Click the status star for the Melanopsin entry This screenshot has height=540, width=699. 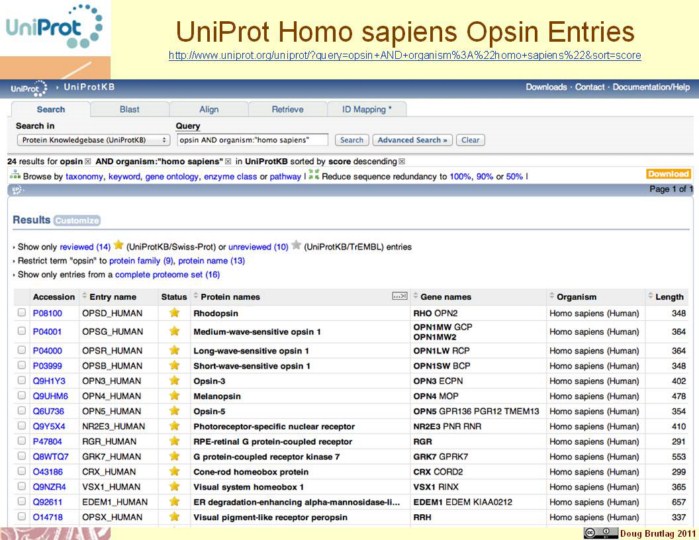click(174, 396)
